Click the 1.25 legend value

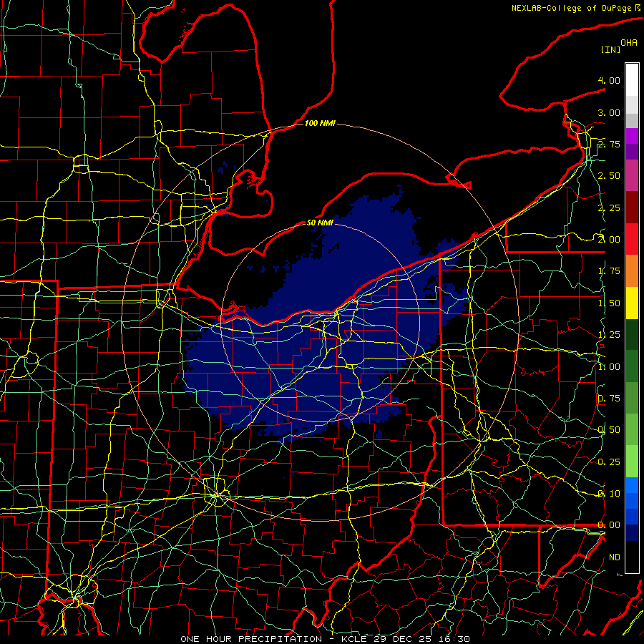[x=609, y=335]
